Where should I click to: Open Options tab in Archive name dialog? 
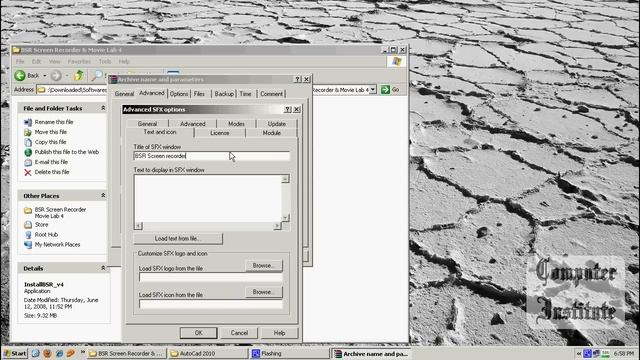pyautogui.click(x=179, y=94)
